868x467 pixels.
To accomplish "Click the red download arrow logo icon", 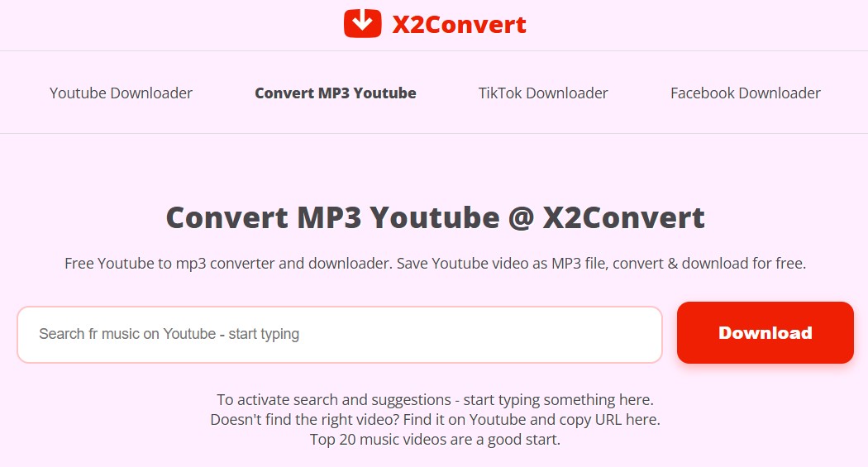I will [363, 23].
